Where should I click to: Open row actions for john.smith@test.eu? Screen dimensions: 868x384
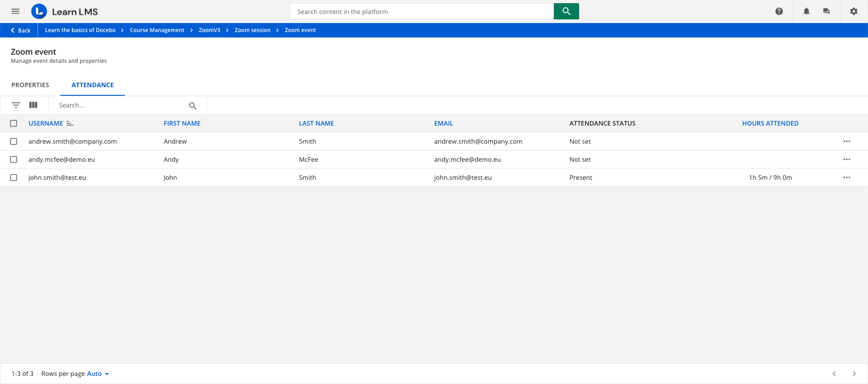point(847,178)
